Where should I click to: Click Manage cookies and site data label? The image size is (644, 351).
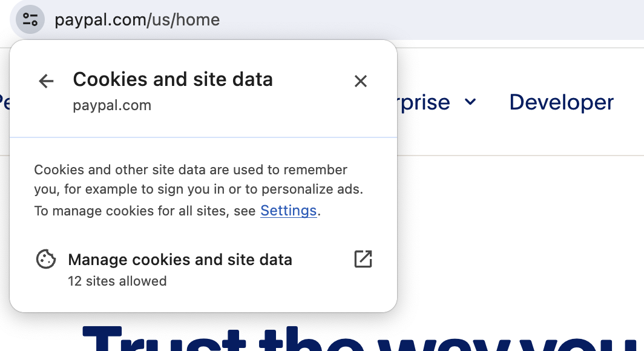tap(180, 260)
